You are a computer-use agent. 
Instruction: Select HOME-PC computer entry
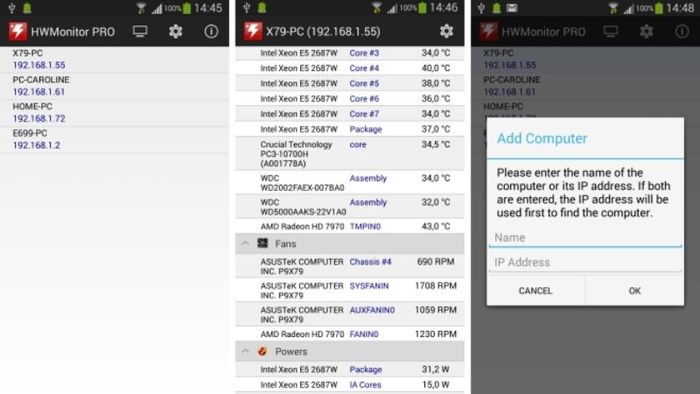tap(114, 112)
